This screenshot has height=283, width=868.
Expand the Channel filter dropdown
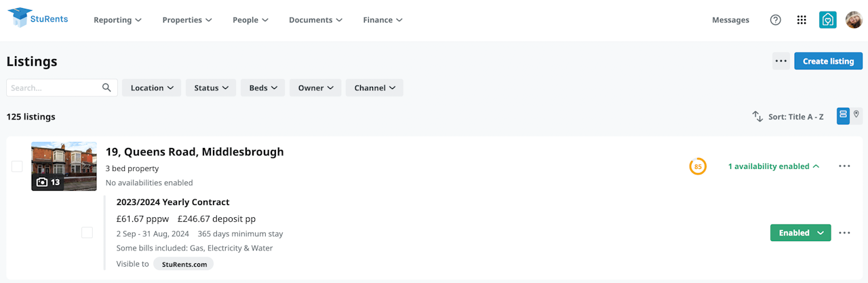[374, 88]
